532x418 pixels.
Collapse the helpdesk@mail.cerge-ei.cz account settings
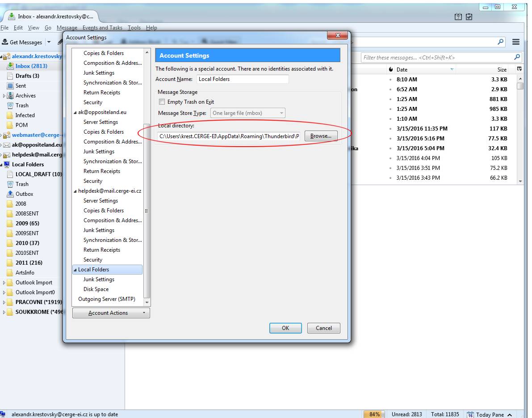[x=75, y=191]
